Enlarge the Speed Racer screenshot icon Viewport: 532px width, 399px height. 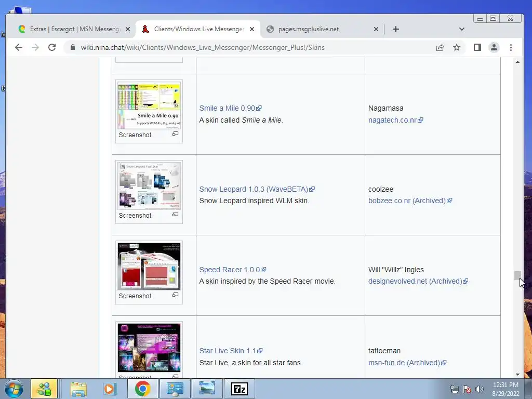point(175,295)
